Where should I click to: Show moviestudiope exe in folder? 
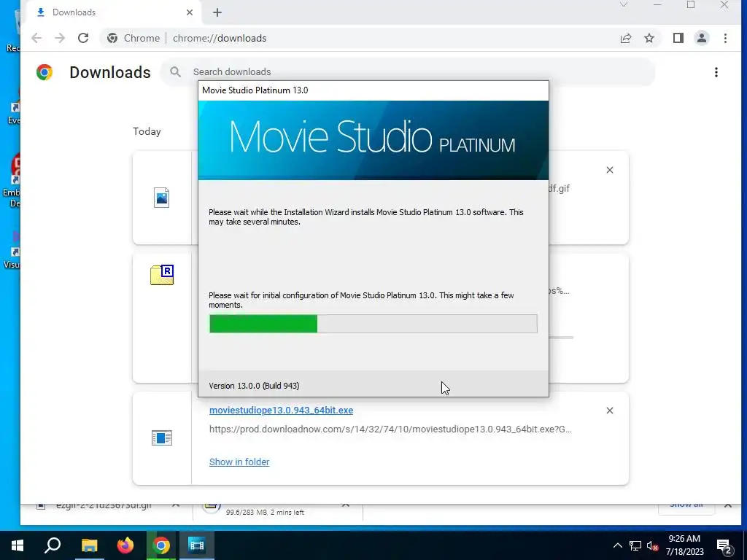coord(239,462)
